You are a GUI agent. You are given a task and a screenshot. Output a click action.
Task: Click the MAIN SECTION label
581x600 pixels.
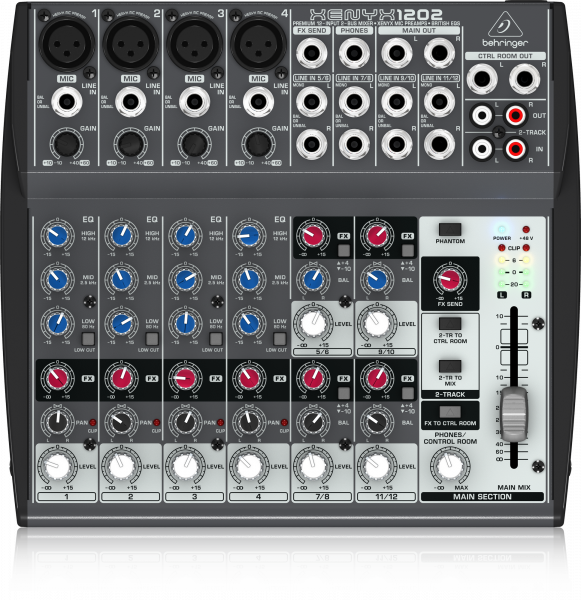(x=482, y=497)
